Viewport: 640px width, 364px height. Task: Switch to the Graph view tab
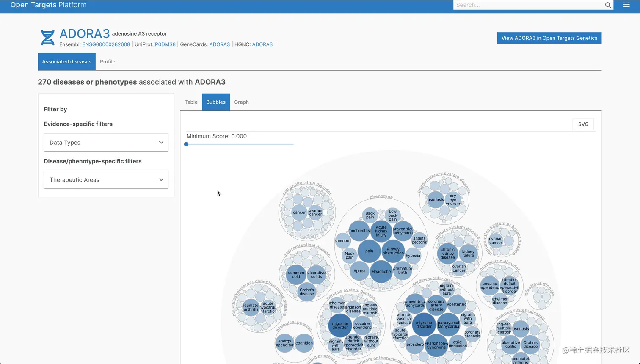coord(241,102)
